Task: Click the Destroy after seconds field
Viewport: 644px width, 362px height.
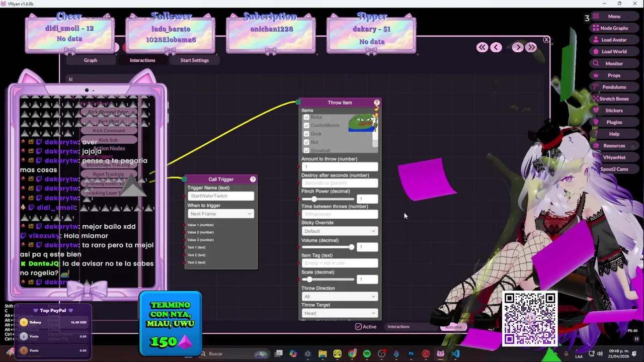Action: tap(339, 183)
